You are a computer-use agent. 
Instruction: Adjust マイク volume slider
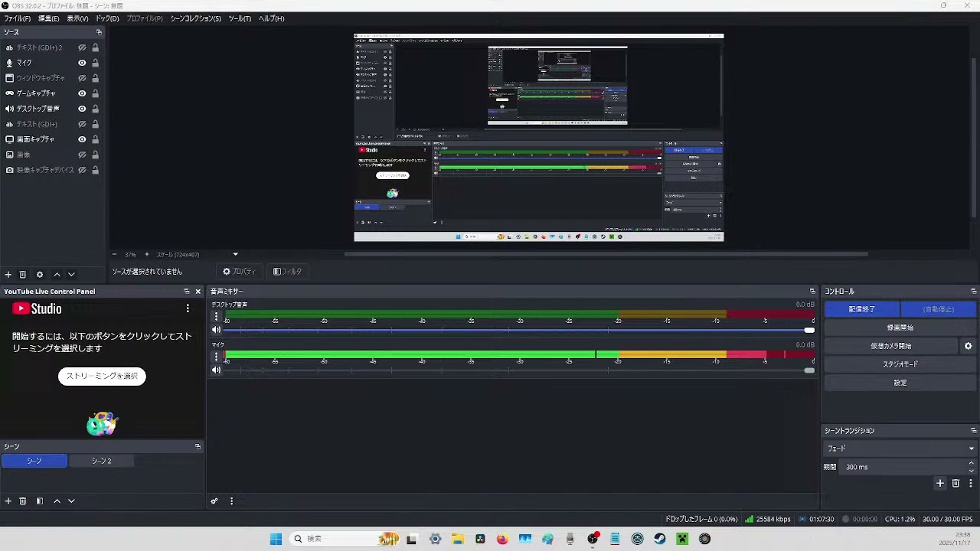click(519, 370)
